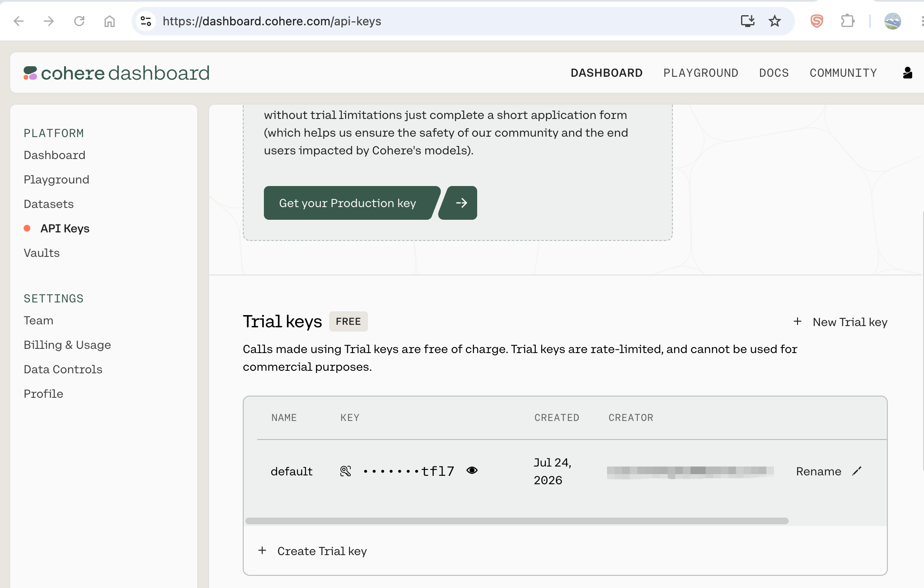Open the account user icon menu
Viewport: 924px width, 588px height.
908,73
